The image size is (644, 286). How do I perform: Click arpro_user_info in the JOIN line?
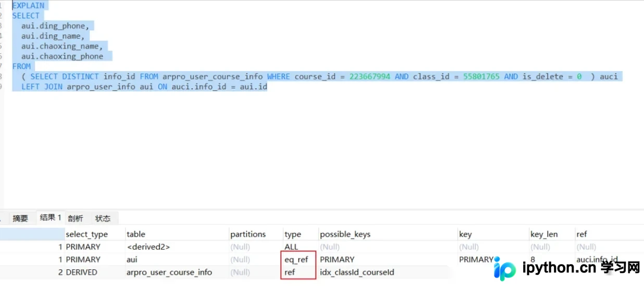pyautogui.click(x=101, y=87)
